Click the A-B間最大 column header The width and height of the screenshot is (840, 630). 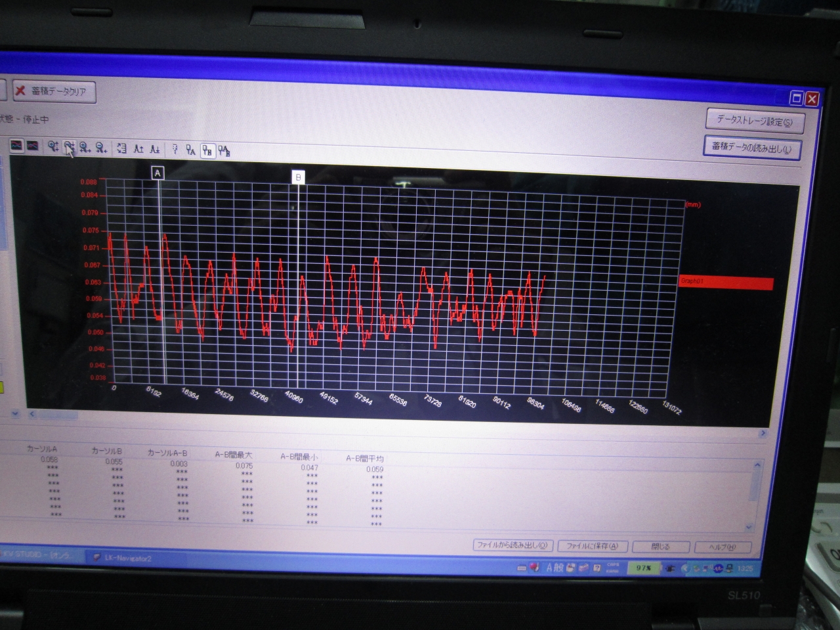pos(234,455)
